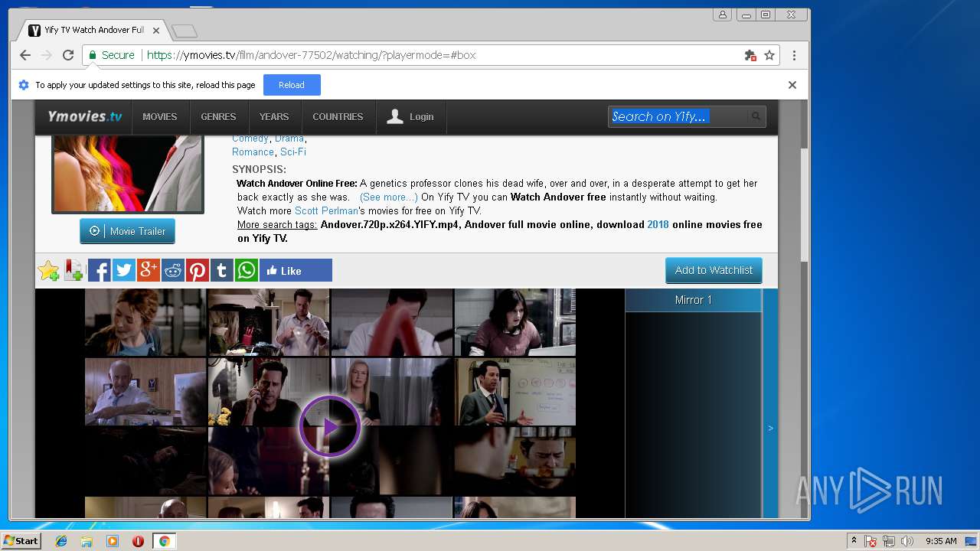Share on Tumblr
The height and width of the screenshot is (551, 980).
point(221,270)
